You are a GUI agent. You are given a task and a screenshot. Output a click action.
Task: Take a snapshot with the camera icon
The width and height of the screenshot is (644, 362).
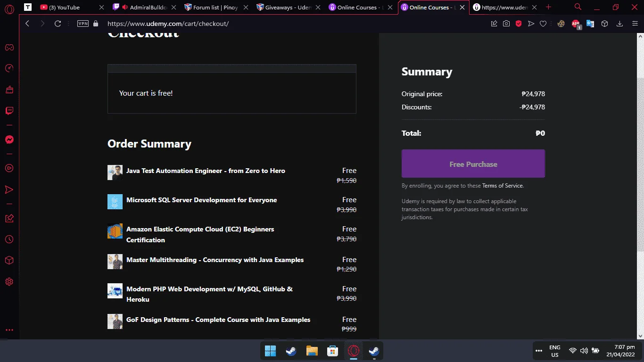click(x=506, y=24)
